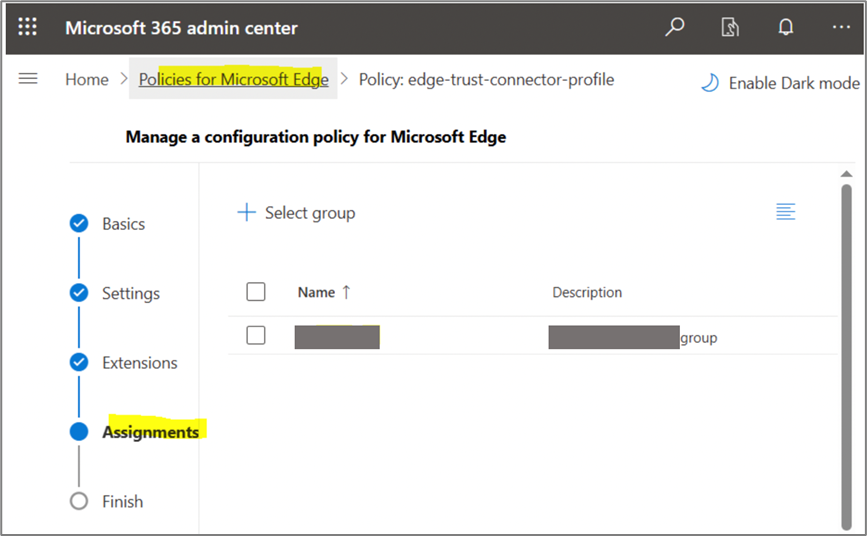Click the scrollbar up arrow
867x536 pixels.
click(x=846, y=174)
